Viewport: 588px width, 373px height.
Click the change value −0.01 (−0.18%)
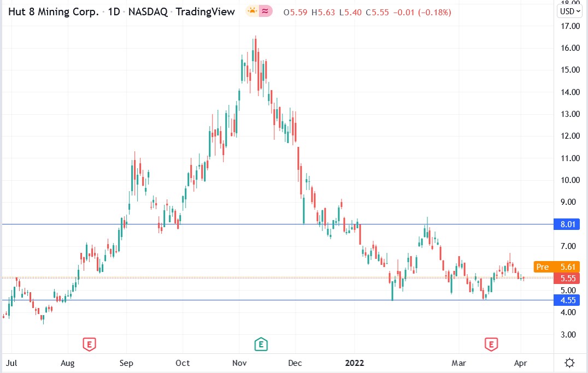pos(422,13)
